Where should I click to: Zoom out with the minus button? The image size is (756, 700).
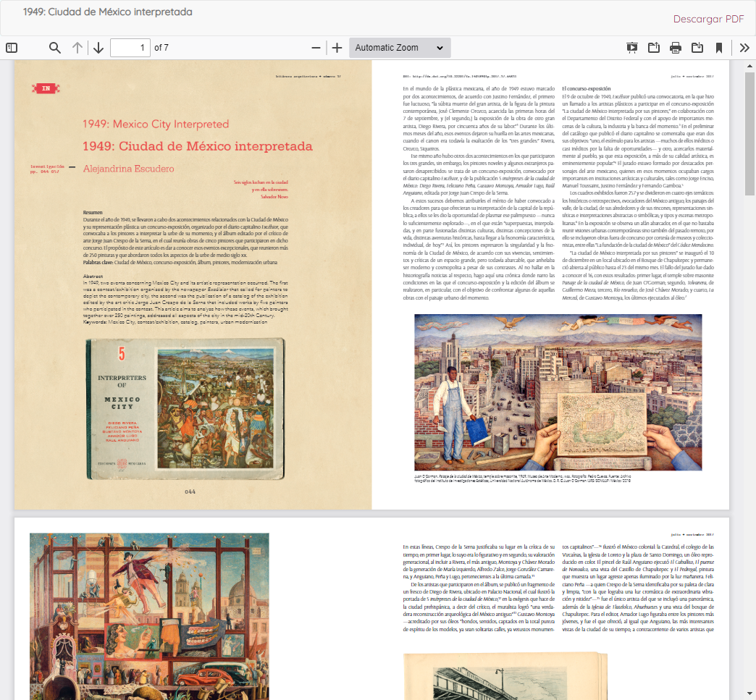[x=316, y=48]
